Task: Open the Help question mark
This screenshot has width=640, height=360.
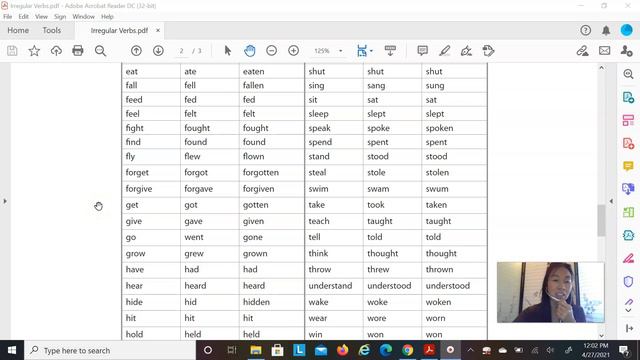Action: 585,30
